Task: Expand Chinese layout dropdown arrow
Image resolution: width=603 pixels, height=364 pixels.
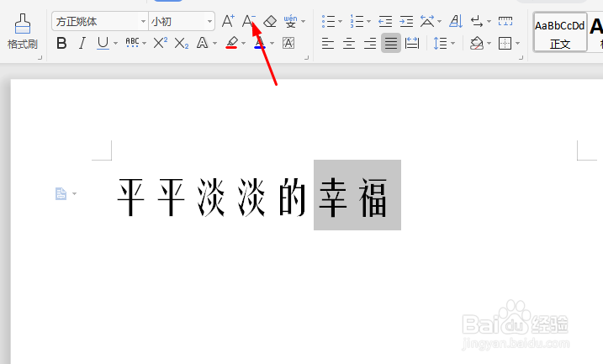Action: pyautogui.click(x=440, y=21)
